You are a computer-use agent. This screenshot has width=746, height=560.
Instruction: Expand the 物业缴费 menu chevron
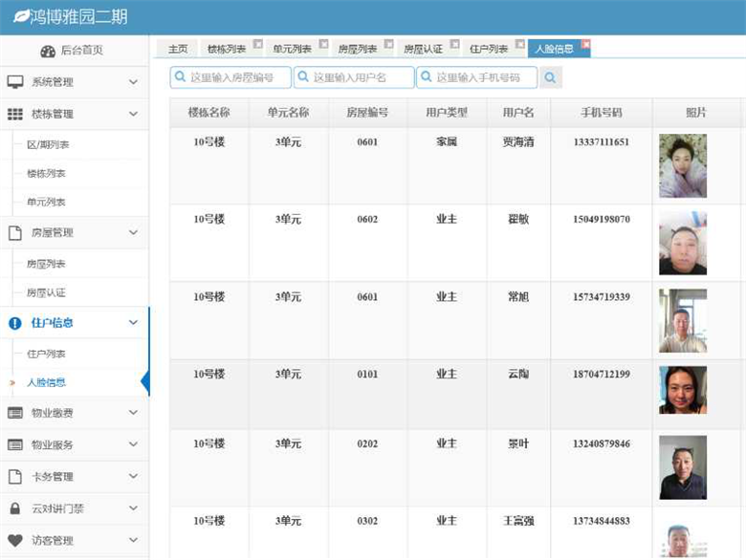coord(134,413)
